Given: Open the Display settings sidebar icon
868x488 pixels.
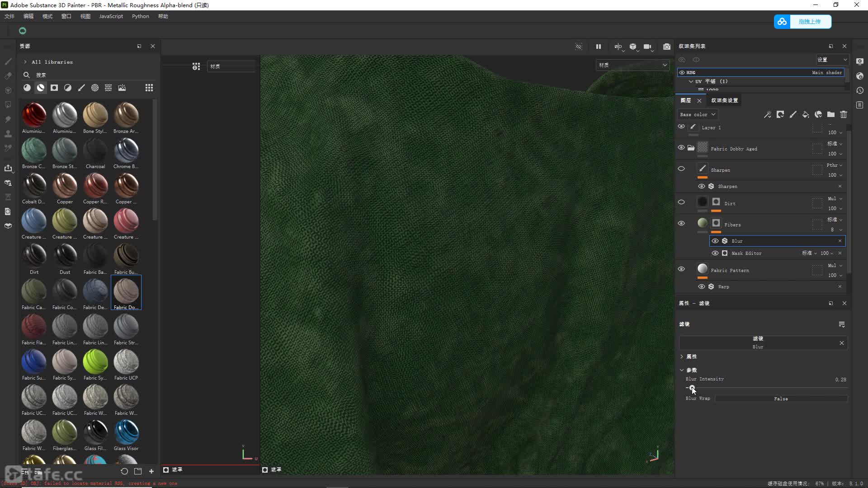Looking at the screenshot, I should [860, 61].
